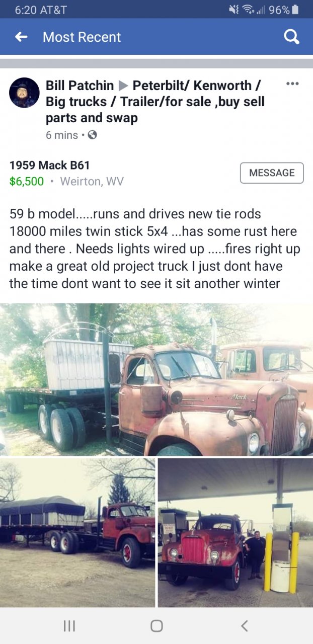
Task: Click the public globe privacy icon
Action: point(92,135)
